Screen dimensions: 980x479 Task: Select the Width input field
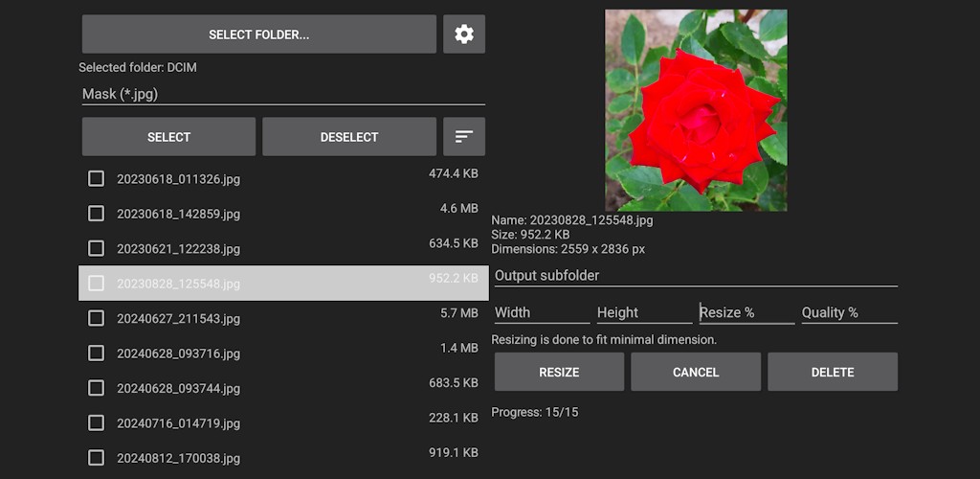click(542, 312)
